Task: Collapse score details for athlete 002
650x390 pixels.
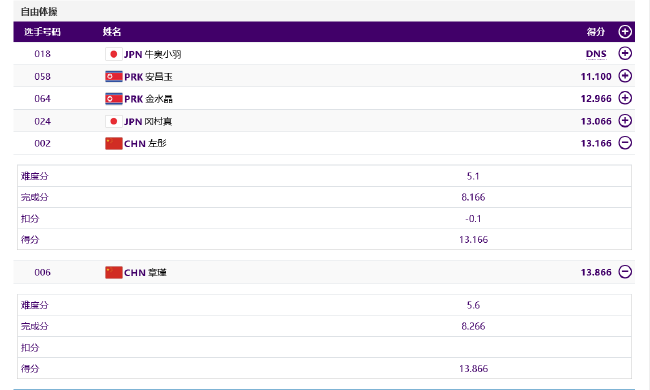Action: [x=625, y=143]
